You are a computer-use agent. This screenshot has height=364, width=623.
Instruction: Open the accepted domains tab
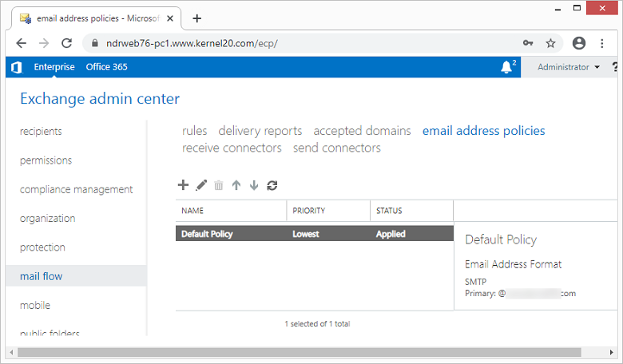pos(362,131)
